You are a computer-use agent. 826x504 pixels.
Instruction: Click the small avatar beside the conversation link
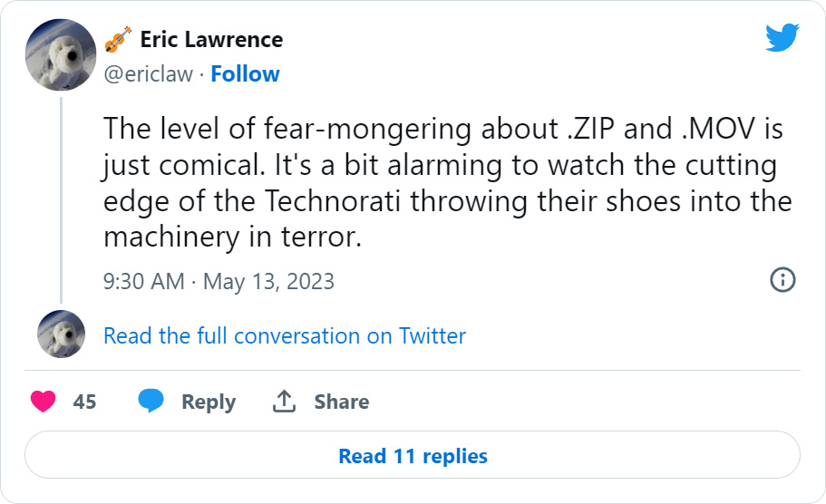[x=61, y=334]
